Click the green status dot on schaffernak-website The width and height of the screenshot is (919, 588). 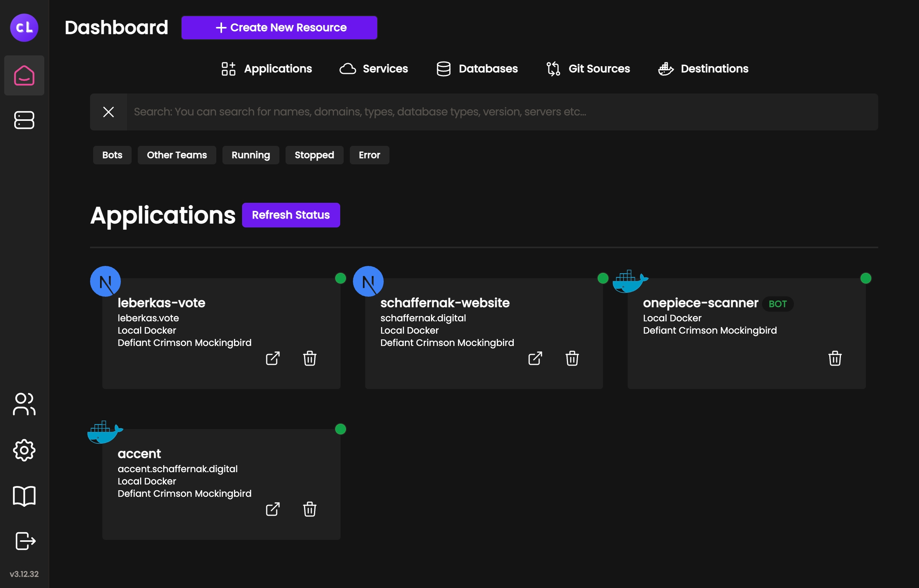(x=603, y=278)
